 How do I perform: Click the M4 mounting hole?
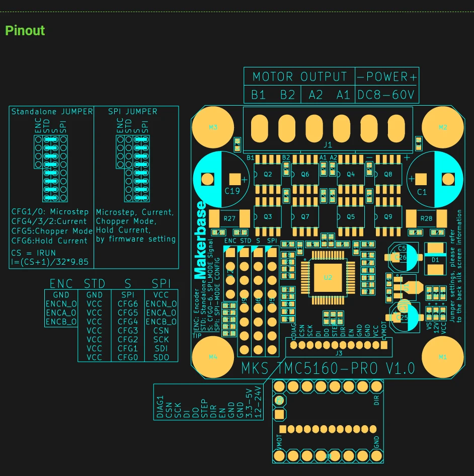click(213, 357)
